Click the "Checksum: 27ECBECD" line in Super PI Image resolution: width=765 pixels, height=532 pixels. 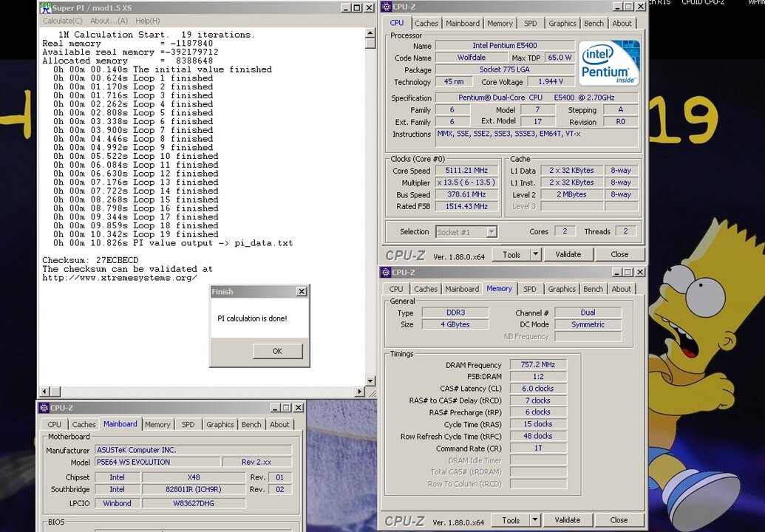90,260
